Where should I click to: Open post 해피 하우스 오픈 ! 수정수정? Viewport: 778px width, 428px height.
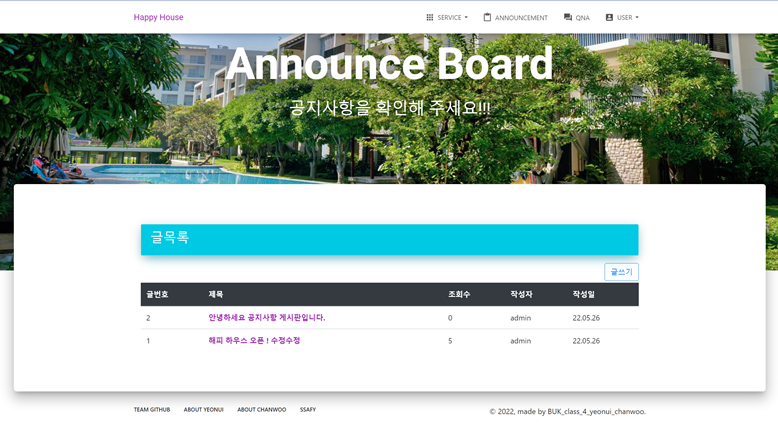[254, 340]
